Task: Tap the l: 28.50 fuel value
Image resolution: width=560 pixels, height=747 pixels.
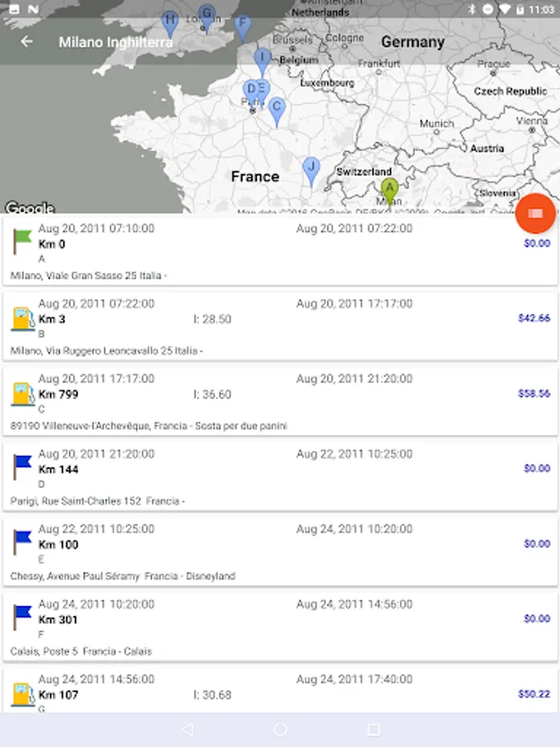Action: click(x=212, y=320)
